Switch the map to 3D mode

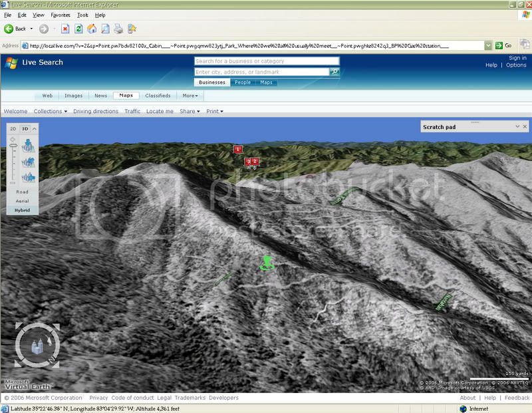[25, 129]
